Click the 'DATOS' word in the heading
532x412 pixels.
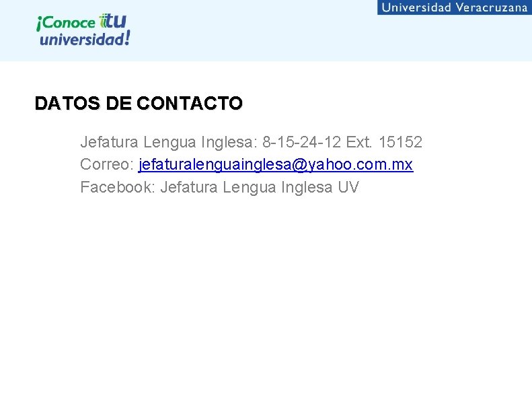pos(67,103)
